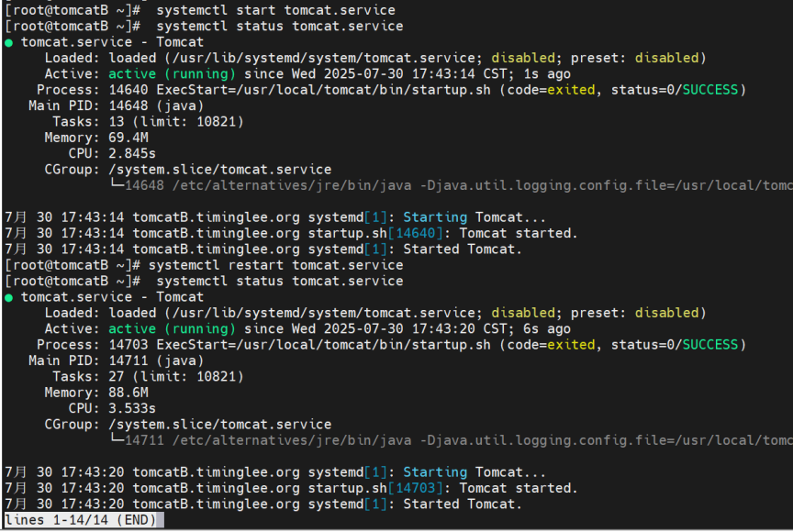The width and height of the screenshot is (793, 532).
Task: Click the 'CPU: 3.533s' value
Action: tap(132, 409)
